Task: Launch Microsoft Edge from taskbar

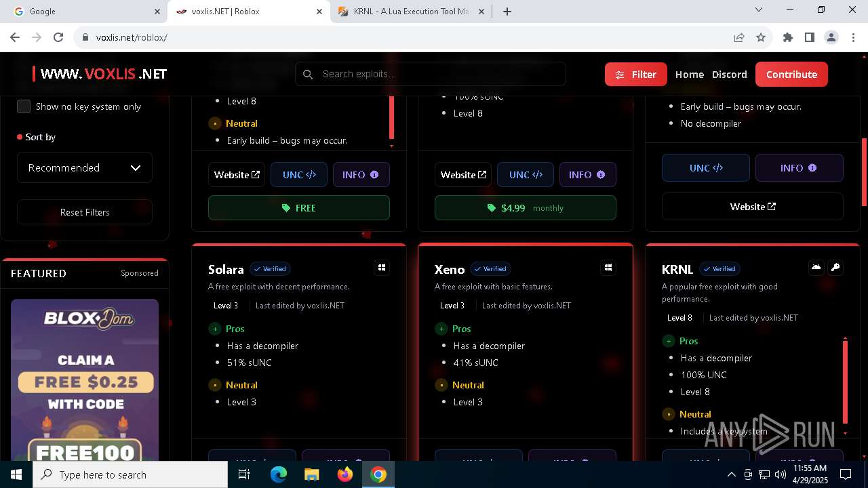Action: coord(279,474)
